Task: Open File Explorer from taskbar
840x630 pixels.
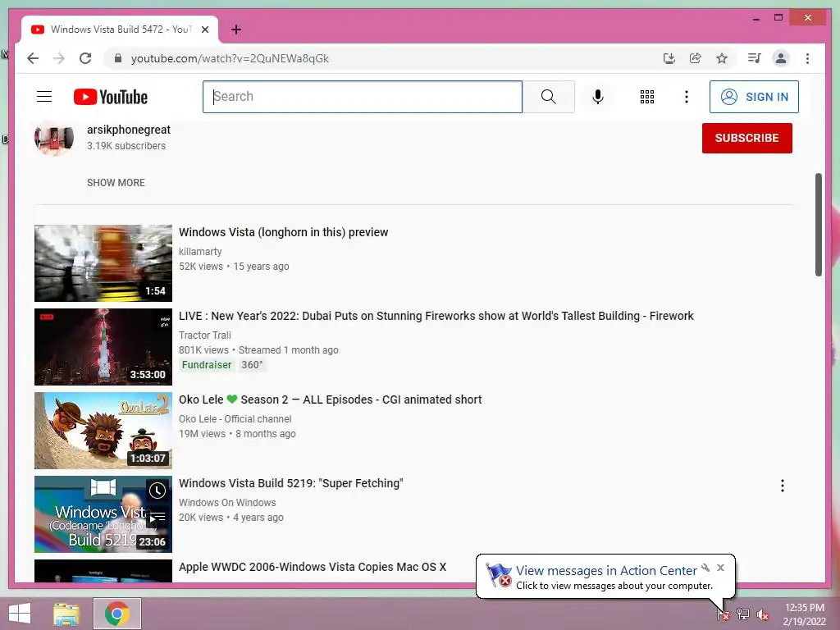Action: tap(66, 614)
